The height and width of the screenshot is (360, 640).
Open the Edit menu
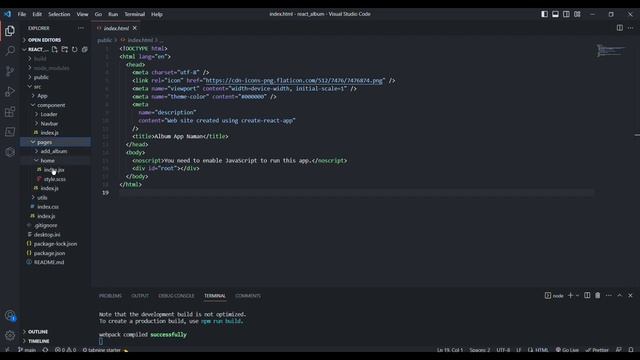pyautogui.click(x=37, y=14)
